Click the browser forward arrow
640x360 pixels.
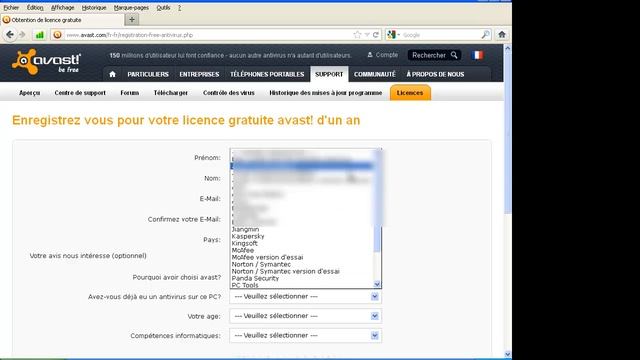tap(22, 35)
